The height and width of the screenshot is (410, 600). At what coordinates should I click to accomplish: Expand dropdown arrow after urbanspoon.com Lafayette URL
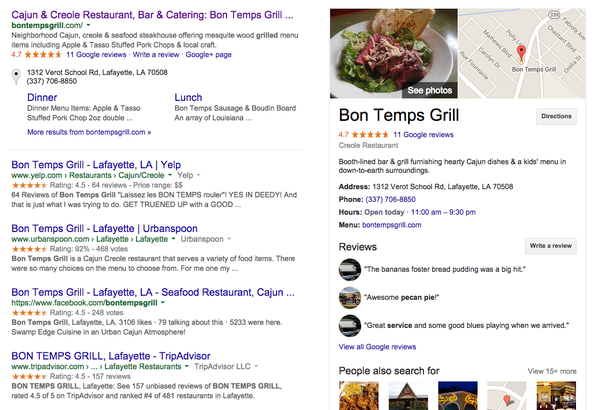click(x=173, y=239)
